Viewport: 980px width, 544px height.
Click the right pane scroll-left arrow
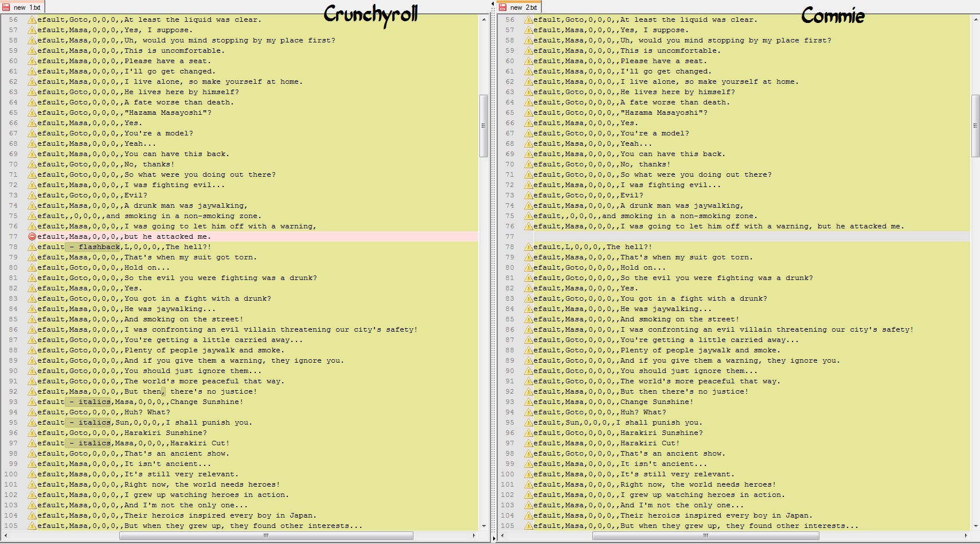502,535
